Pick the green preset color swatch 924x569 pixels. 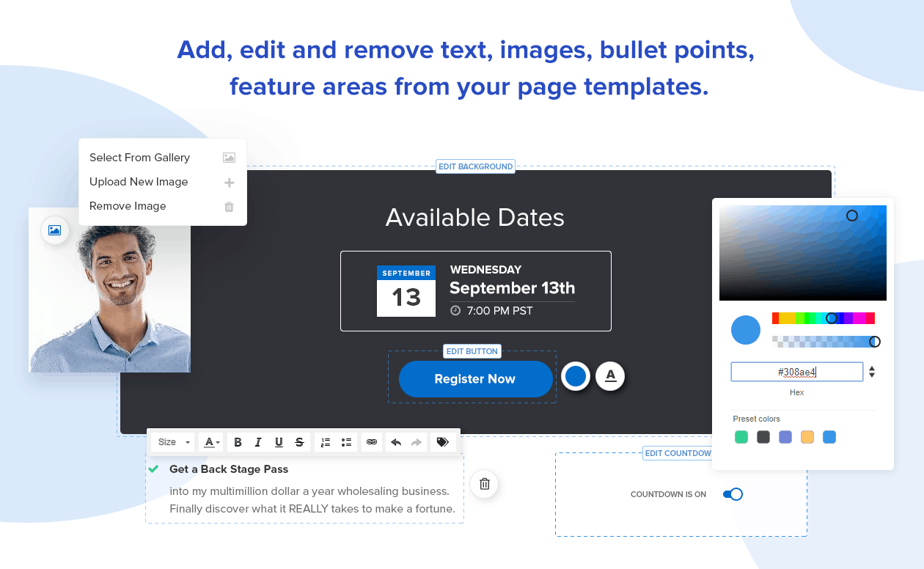pyautogui.click(x=741, y=437)
